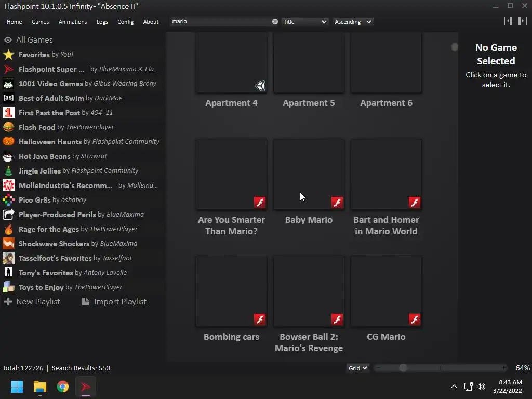Select the Shockwave Shockers playlist
This screenshot has width=532, height=399.
pos(82,244)
